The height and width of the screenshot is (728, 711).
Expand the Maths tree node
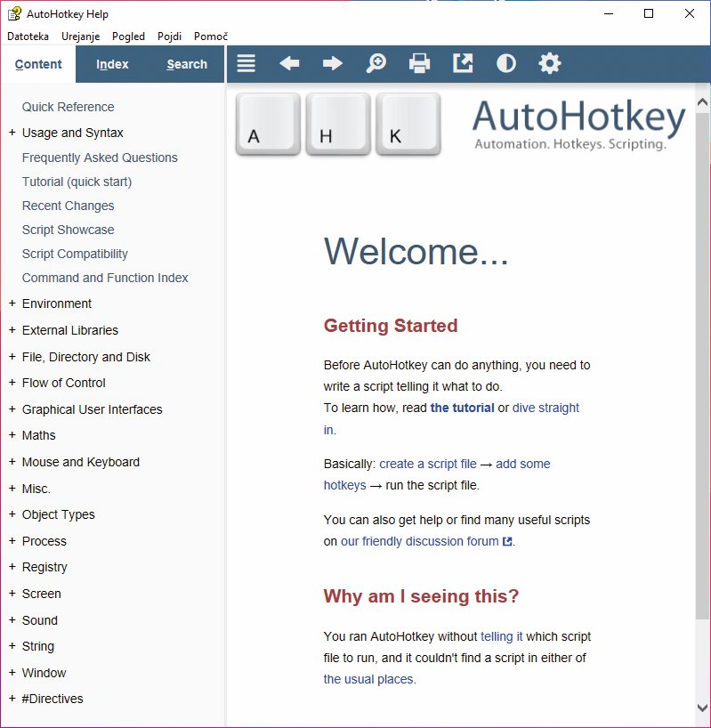[x=12, y=435]
